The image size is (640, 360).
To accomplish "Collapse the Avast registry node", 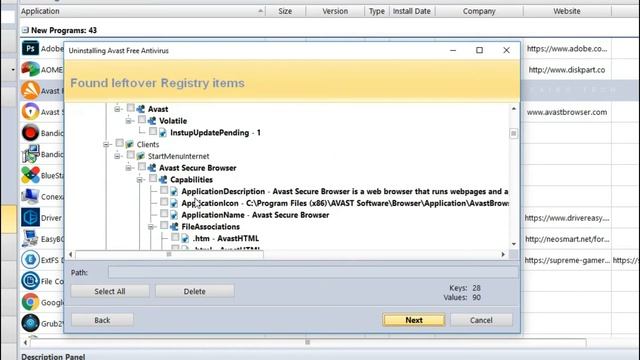I will 117,109.
